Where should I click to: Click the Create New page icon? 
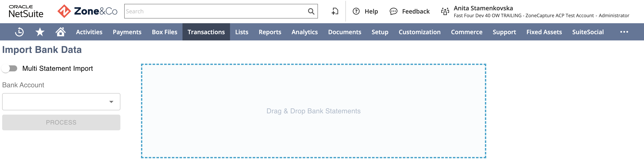pos(335,11)
